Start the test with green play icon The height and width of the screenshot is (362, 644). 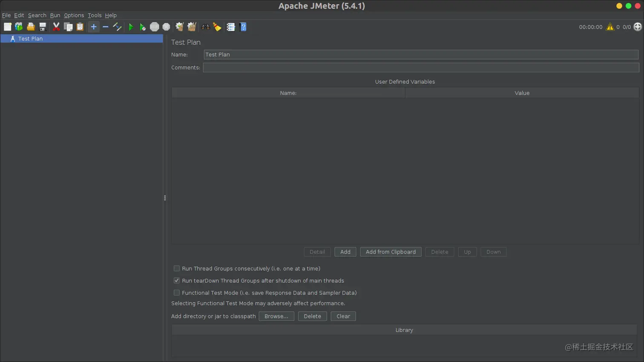(131, 27)
